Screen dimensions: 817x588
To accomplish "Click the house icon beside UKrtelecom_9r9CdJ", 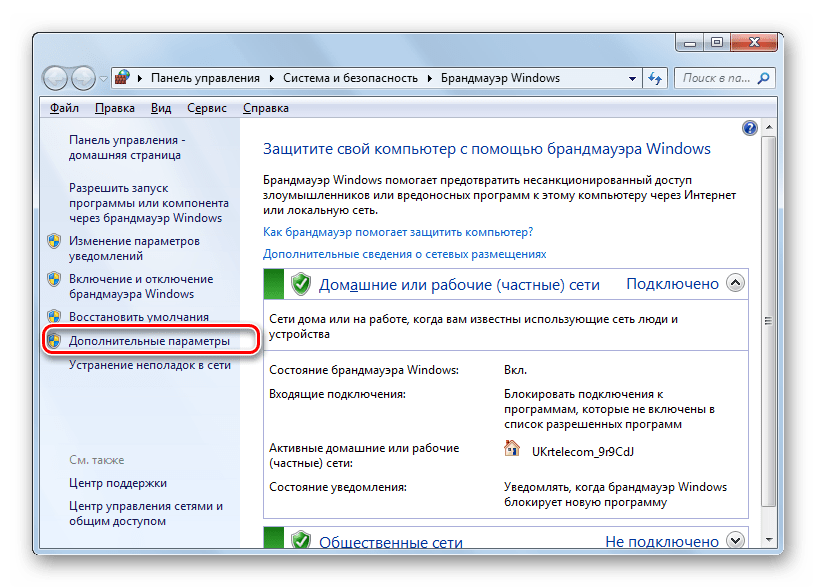I will click(x=512, y=448).
